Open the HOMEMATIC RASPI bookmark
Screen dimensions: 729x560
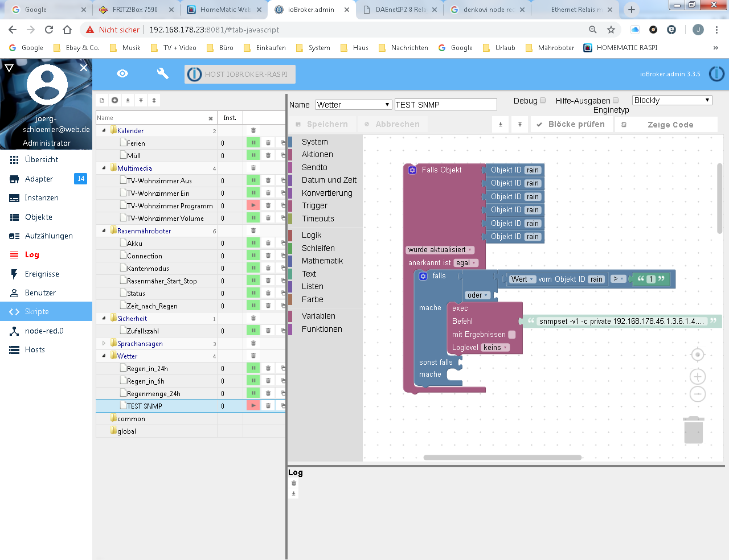pyautogui.click(x=621, y=48)
